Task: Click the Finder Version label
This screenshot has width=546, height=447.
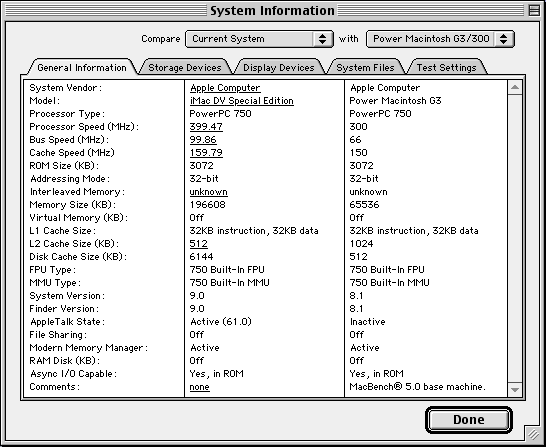Action: [x=64, y=309]
